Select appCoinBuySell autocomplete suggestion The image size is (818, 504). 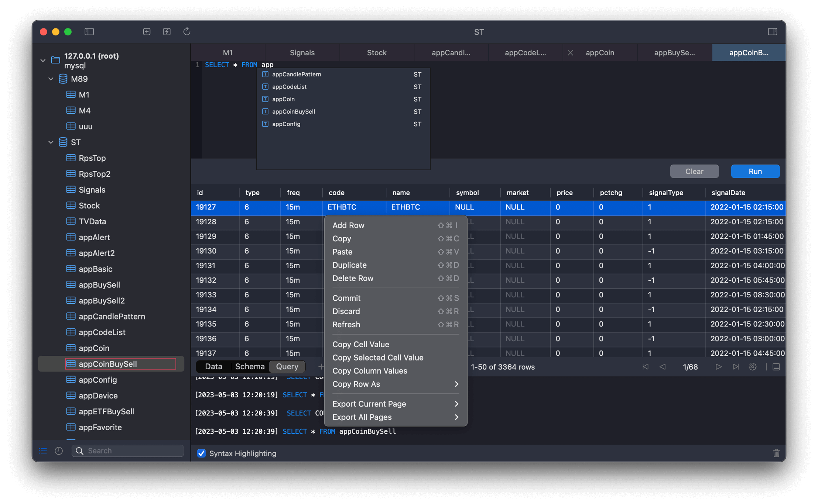coord(343,111)
